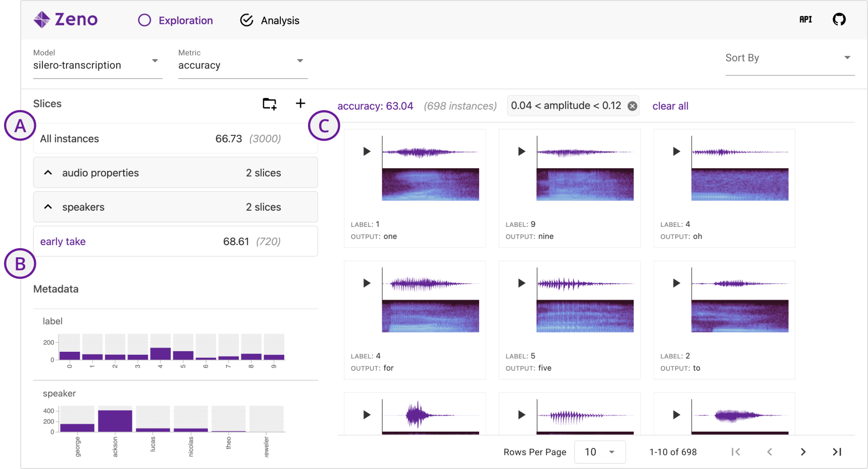Remove the amplitude filter chip

[632, 106]
